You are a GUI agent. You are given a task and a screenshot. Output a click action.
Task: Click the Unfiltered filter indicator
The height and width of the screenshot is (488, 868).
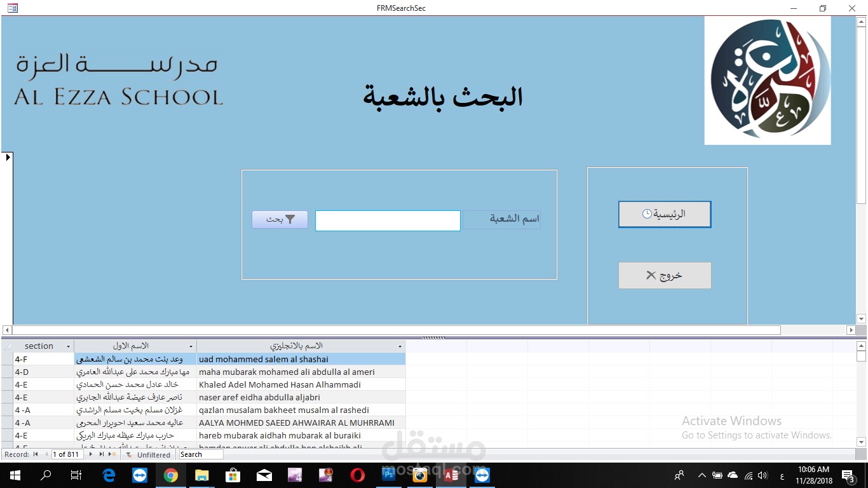click(149, 455)
